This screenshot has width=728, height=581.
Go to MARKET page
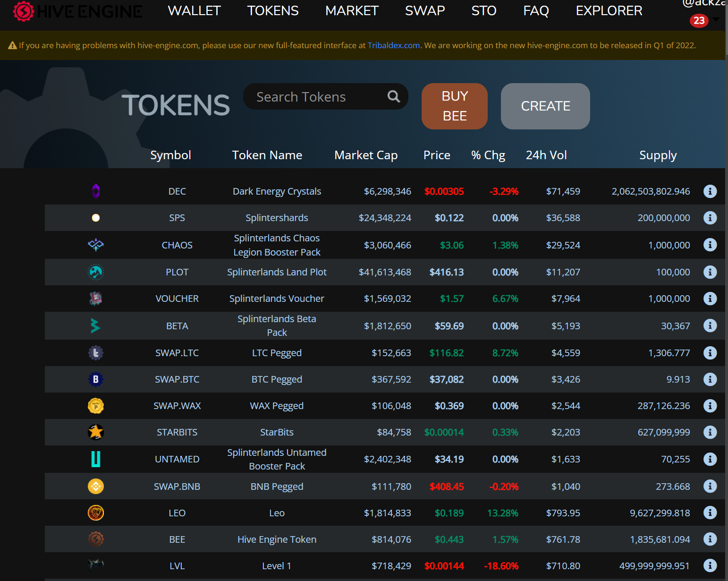[x=352, y=10]
